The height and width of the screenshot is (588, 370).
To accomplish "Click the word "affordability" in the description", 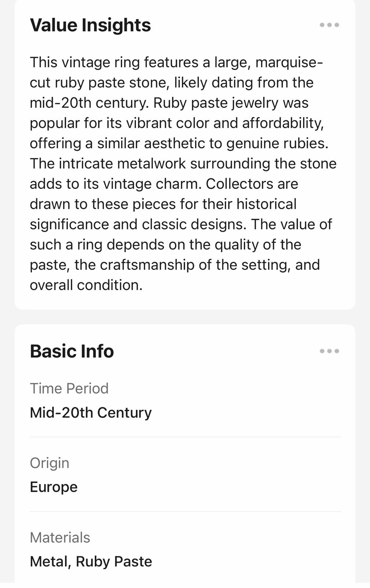I will tap(283, 123).
